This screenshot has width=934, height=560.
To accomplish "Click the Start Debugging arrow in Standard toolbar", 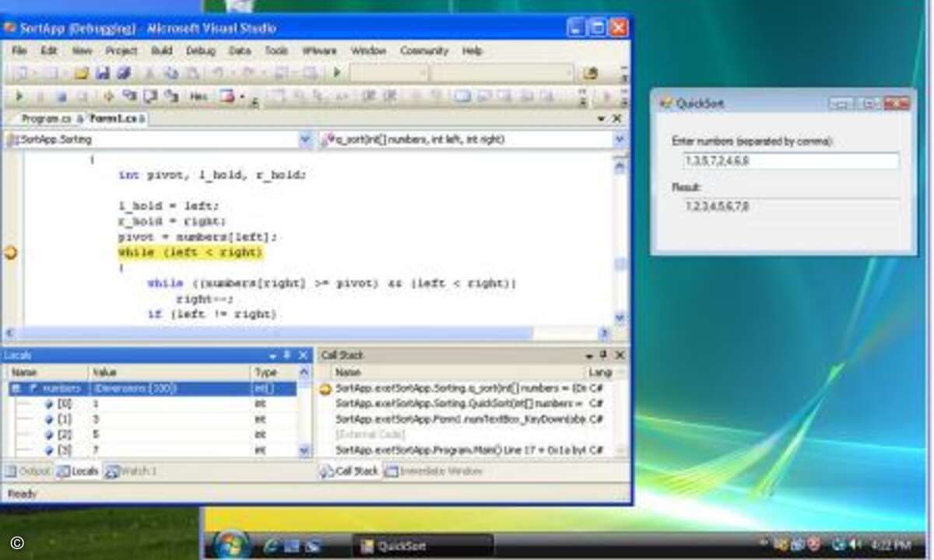I will coord(337,73).
